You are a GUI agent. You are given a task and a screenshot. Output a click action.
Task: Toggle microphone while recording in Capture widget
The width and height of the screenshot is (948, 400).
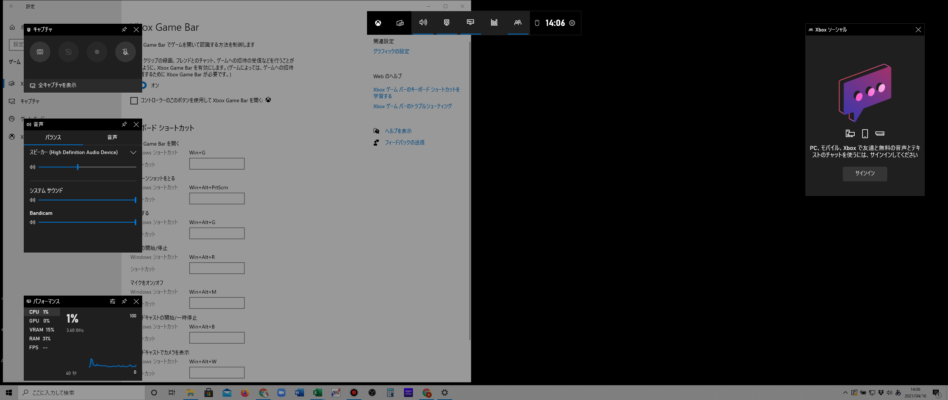click(125, 52)
